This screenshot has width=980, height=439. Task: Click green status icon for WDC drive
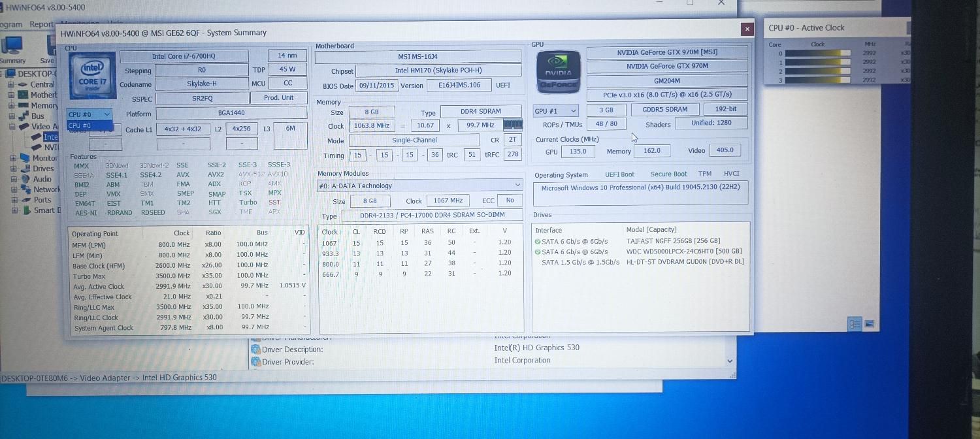click(x=538, y=252)
